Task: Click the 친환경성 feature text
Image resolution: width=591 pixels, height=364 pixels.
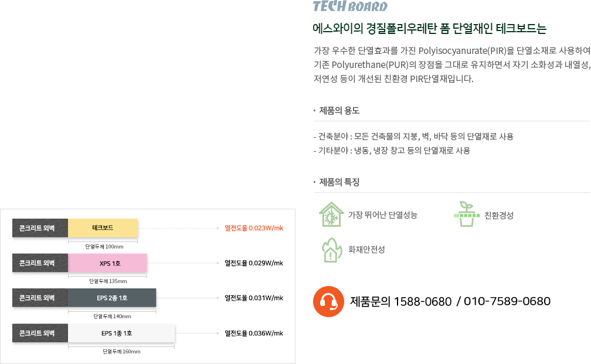Action: (498, 215)
